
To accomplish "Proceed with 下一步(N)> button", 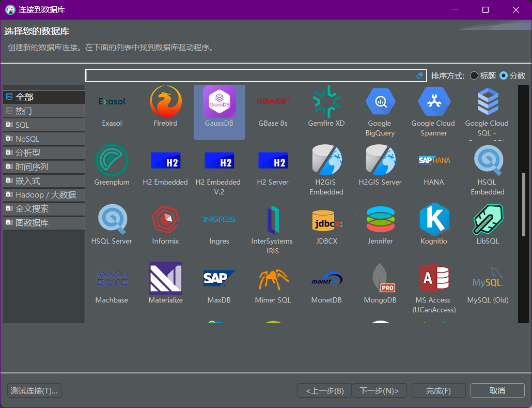I will click(379, 390).
